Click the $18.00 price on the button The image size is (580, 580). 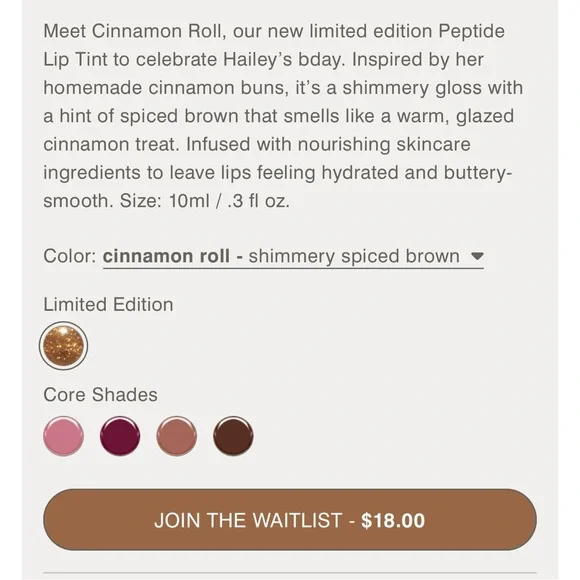[x=393, y=520]
